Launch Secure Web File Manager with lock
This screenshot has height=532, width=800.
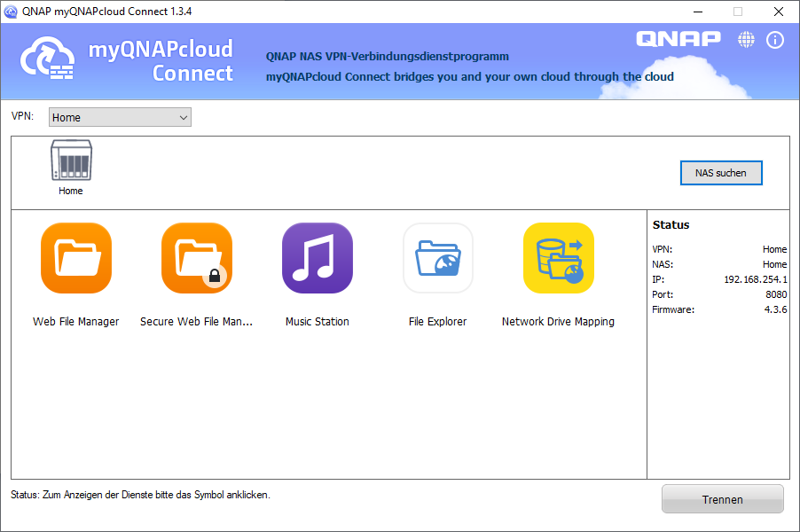click(197, 258)
